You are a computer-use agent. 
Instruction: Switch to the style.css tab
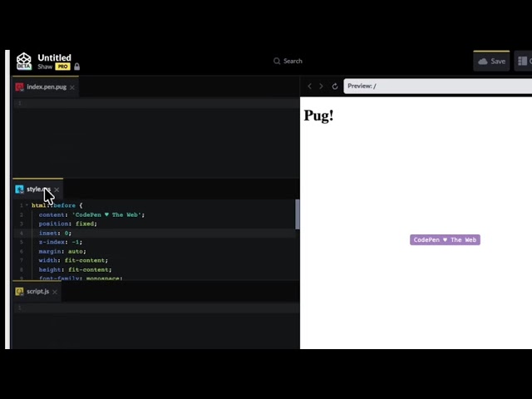(x=38, y=189)
